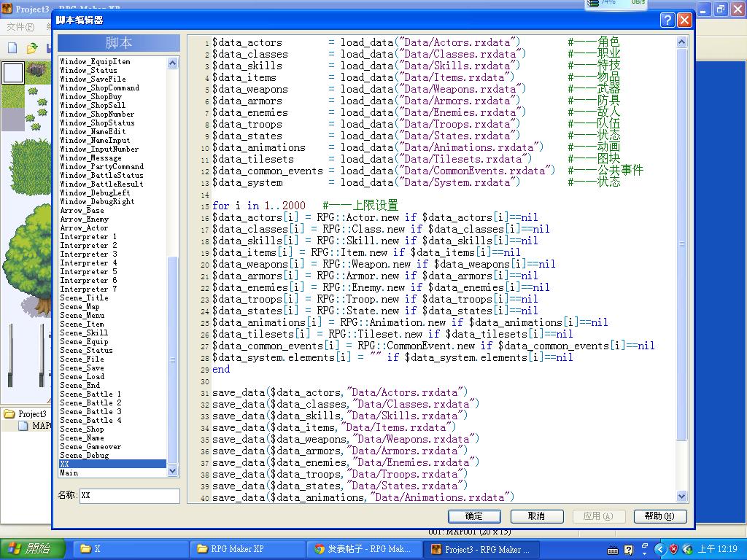Click script list scroll-up arrow

coord(172,63)
